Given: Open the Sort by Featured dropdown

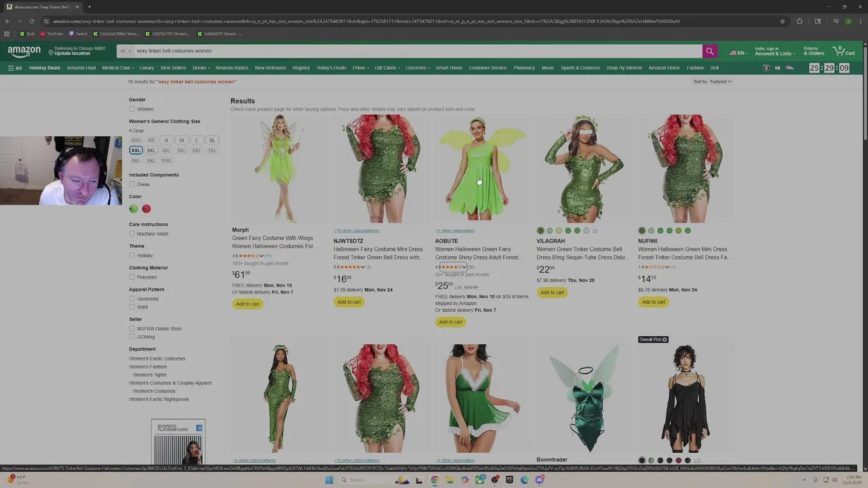Looking at the screenshot, I should [x=712, y=81].
